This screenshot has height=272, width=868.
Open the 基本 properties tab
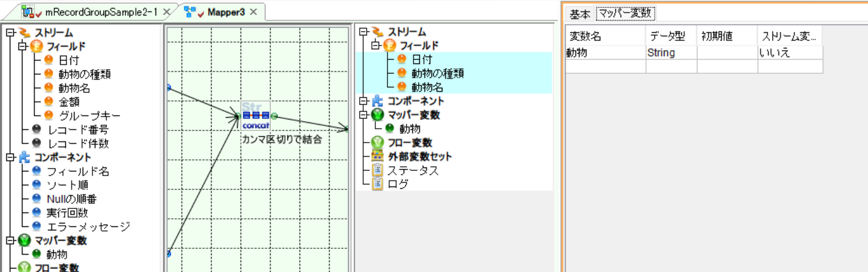pyautogui.click(x=580, y=13)
